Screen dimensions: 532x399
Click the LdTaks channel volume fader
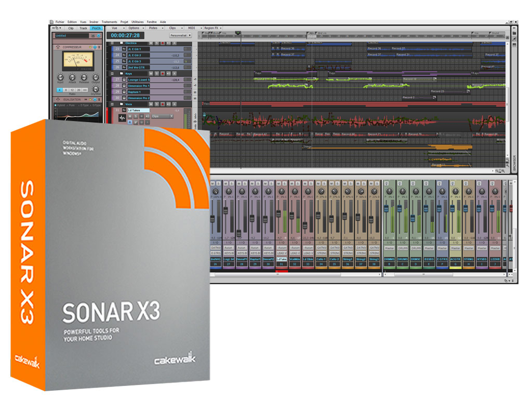279,214
